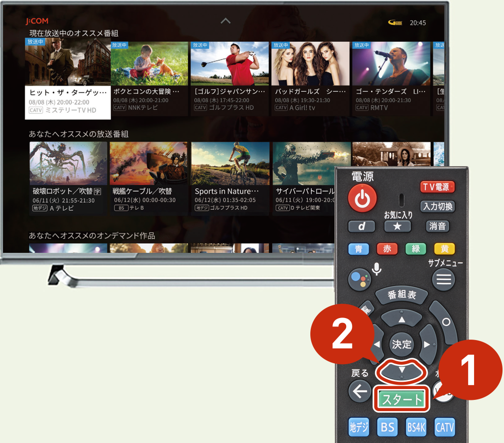Image resolution: width=504 pixels, height=443 pixels.
Task: Click the blue 青 color button
Action: point(359,249)
